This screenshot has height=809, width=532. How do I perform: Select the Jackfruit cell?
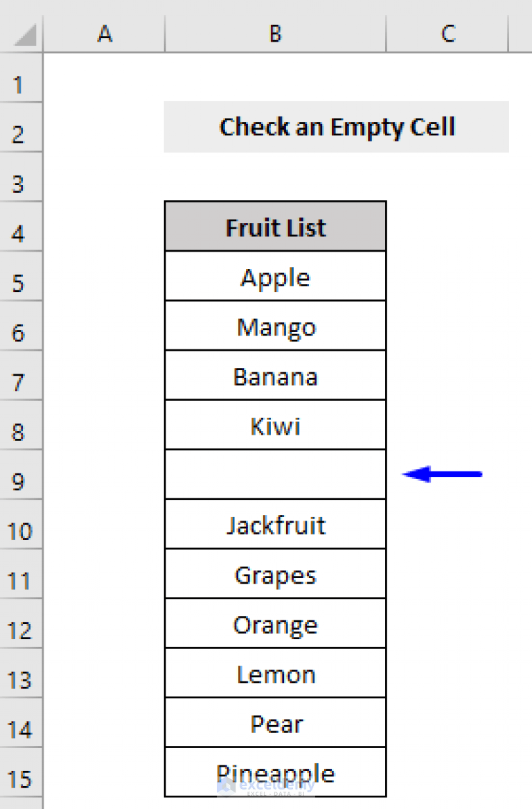pos(275,525)
